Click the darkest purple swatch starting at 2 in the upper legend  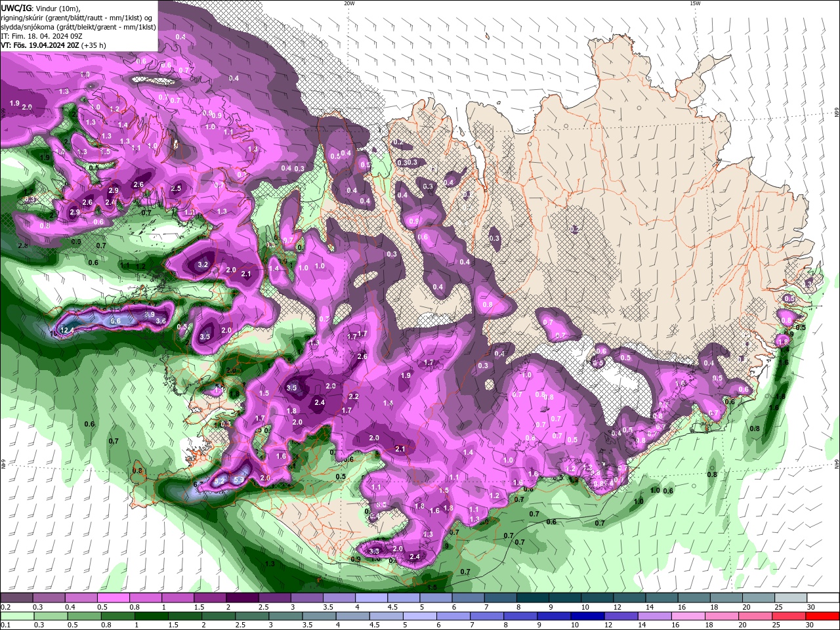coord(241,598)
